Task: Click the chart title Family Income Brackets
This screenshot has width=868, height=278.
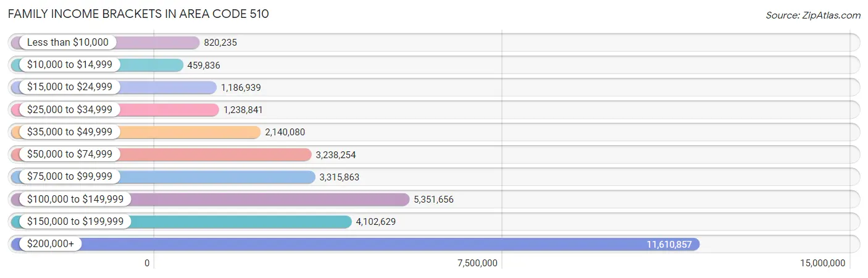Action: (x=138, y=14)
